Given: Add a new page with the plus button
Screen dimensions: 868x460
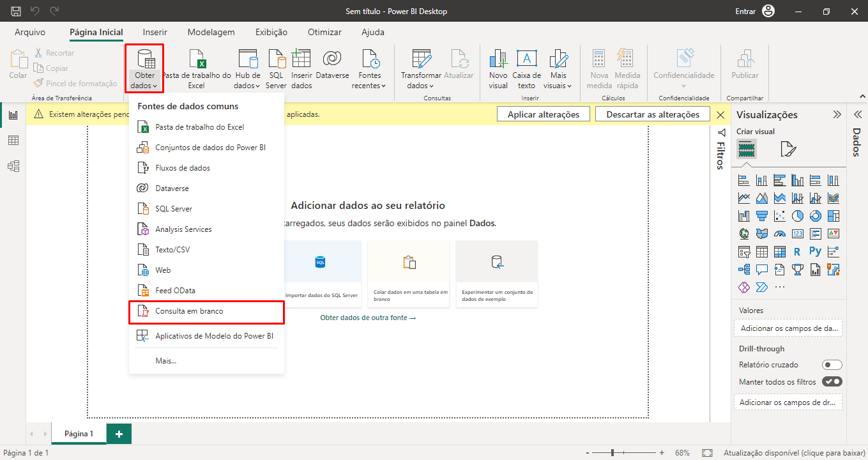Looking at the screenshot, I should [x=119, y=434].
